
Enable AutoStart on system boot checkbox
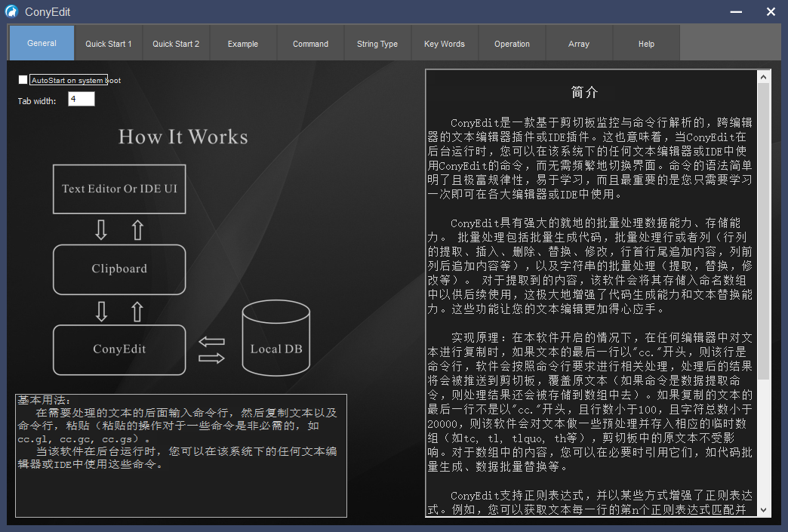click(x=23, y=80)
